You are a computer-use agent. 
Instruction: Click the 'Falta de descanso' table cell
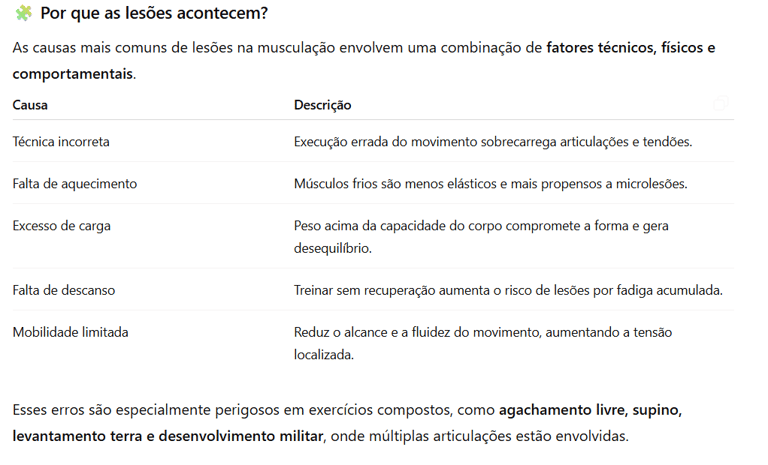pos(64,290)
